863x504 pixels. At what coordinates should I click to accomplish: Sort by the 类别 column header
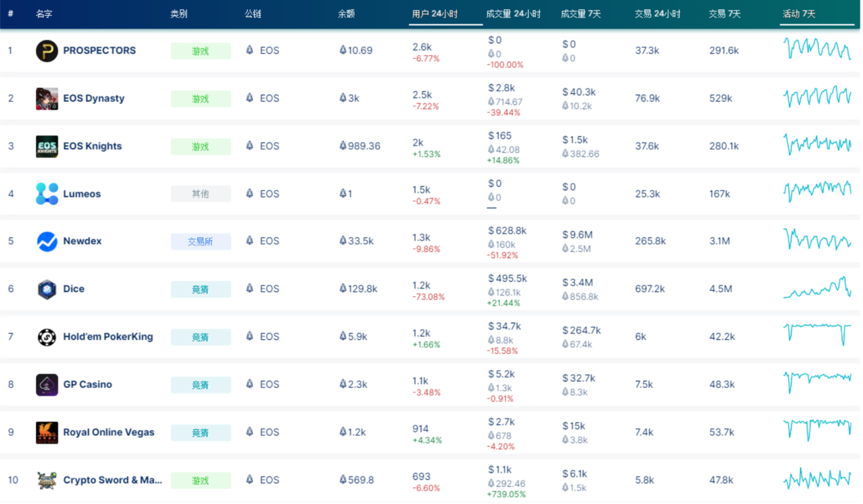(179, 14)
